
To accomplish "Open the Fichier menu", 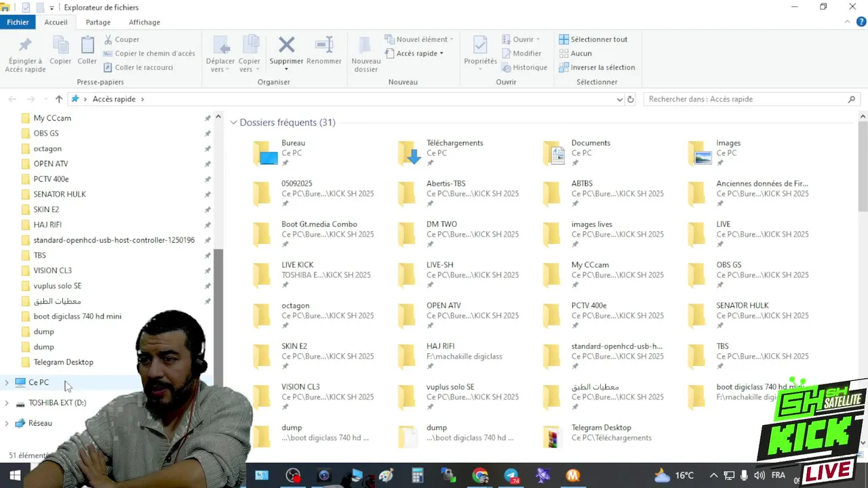I will [x=18, y=22].
